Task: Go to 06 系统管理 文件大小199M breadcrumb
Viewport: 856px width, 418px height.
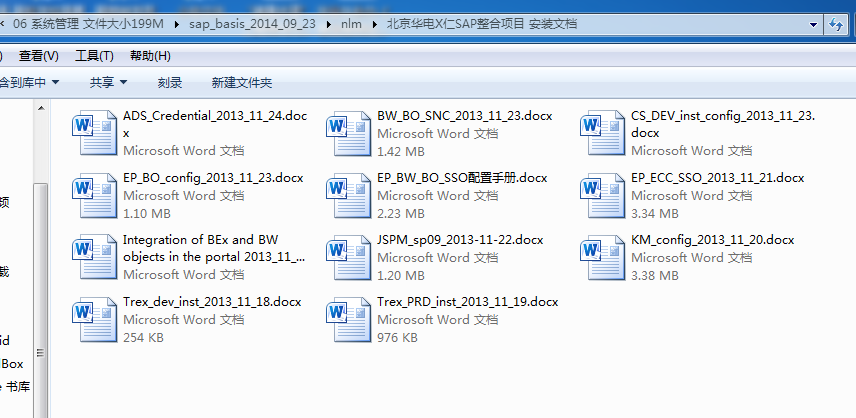Action: pos(88,24)
